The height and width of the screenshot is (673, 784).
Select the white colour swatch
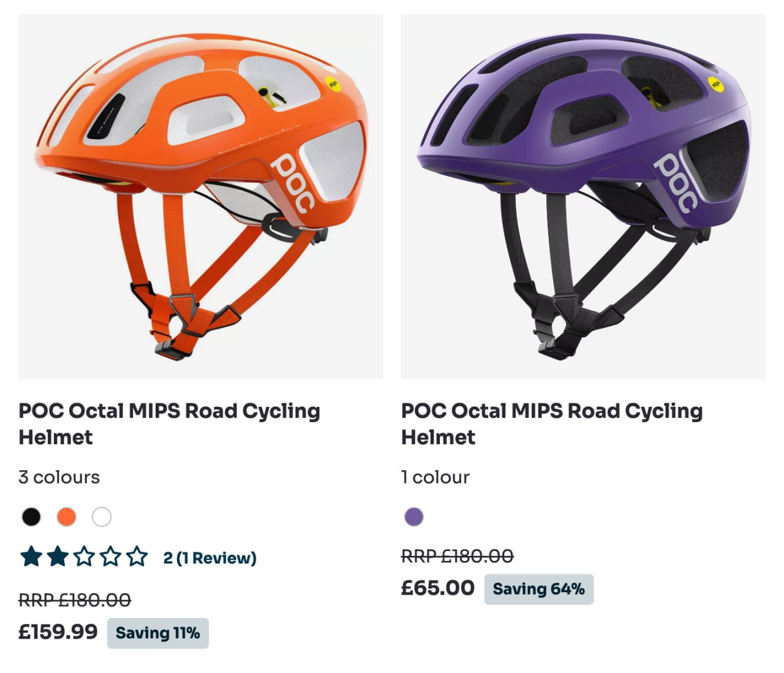102,517
